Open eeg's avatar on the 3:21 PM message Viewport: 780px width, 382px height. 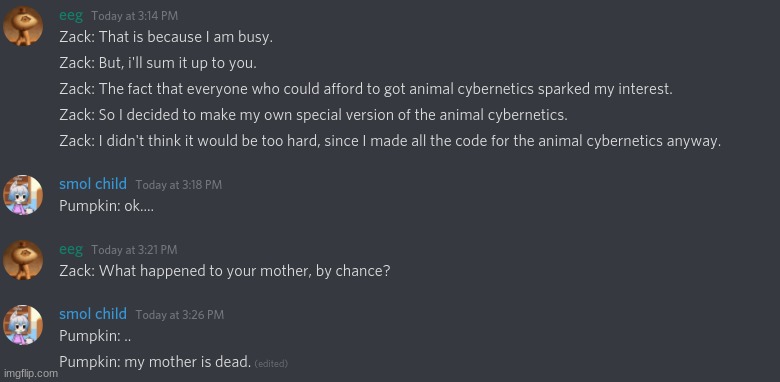(x=22, y=260)
